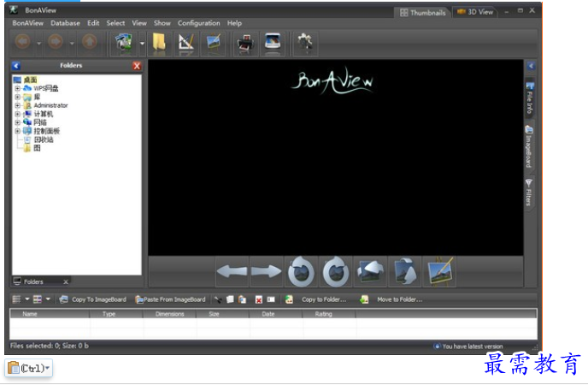The width and height of the screenshot is (588, 391).
Task: Click Copy To ImageBoard
Action: [93, 299]
